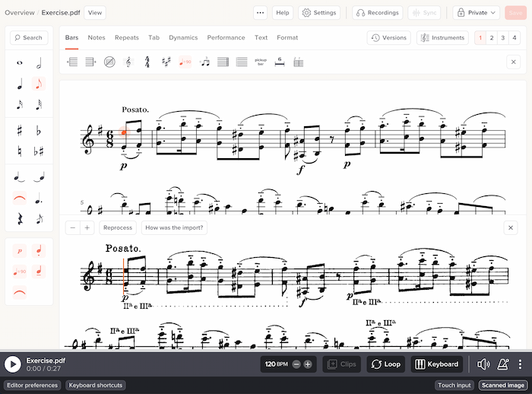Select the whole note duration
The height and width of the screenshot is (394, 532).
coord(20,63)
